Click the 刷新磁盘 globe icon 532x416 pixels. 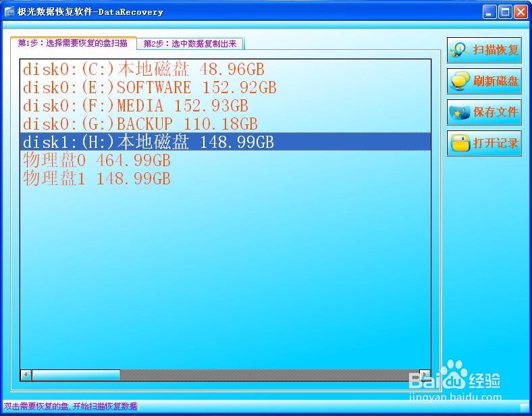pos(460,81)
